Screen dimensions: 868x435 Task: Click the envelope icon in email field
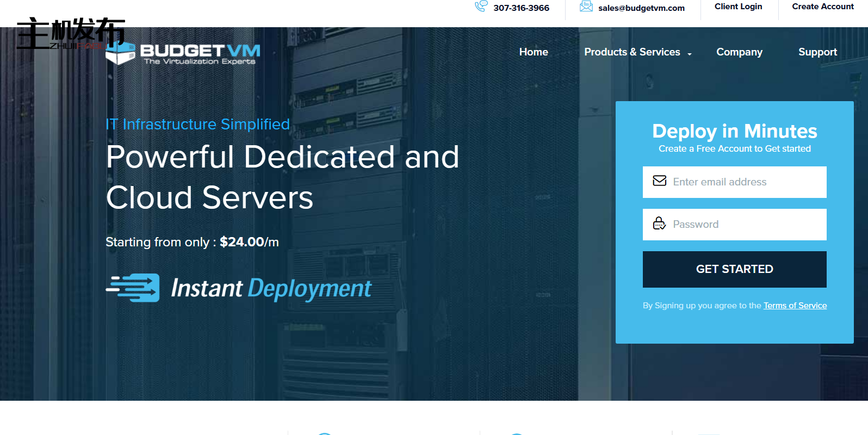click(x=659, y=181)
